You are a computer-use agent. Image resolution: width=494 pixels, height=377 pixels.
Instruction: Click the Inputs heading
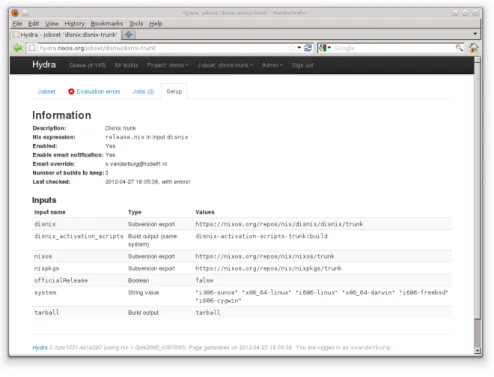click(x=44, y=200)
